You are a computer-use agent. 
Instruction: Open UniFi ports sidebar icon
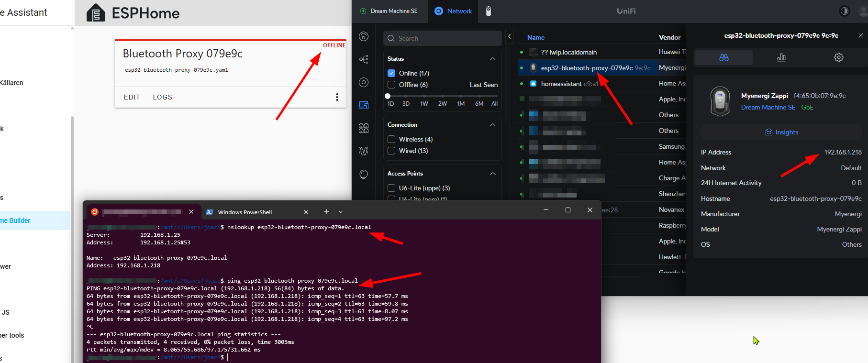point(364,128)
